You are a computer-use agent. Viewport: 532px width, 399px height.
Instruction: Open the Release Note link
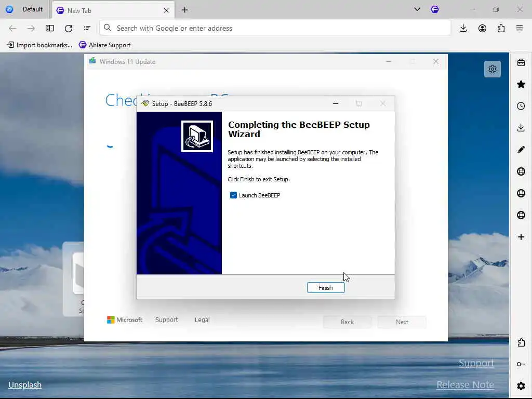[x=465, y=385]
